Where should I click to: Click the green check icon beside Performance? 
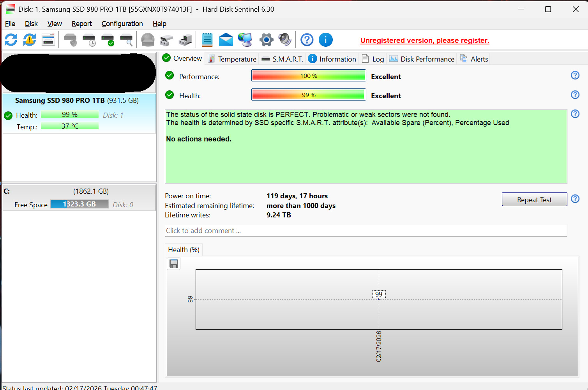[170, 75]
